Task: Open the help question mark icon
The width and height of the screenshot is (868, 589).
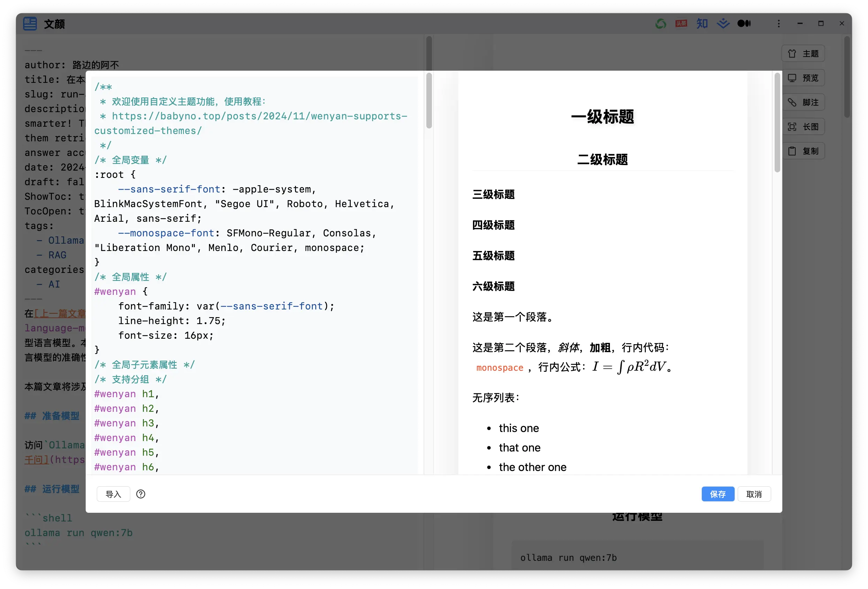Action: point(141,494)
